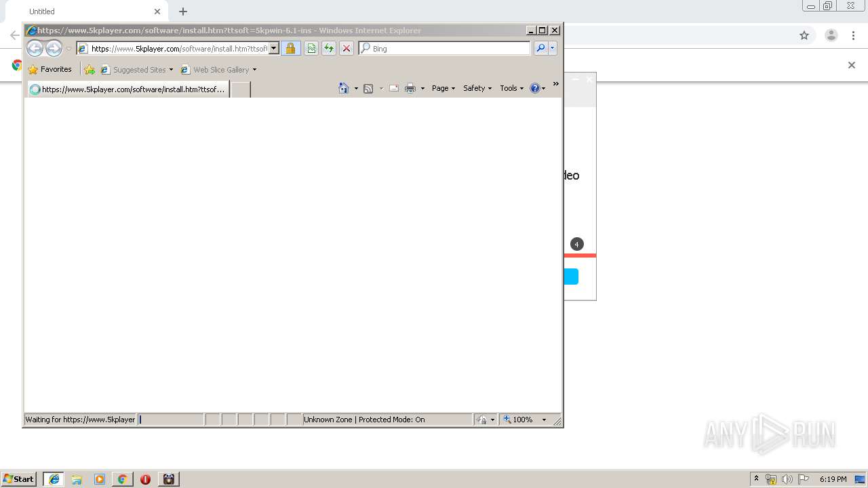Expand Print options dropdown arrow

(x=422, y=88)
